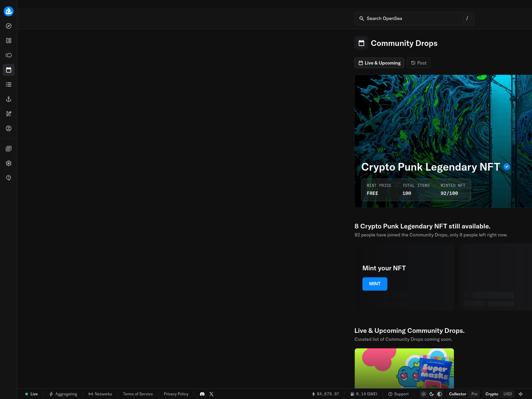This screenshot has height=399, width=532.
Task: Open Support link in footer
Action: [x=398, y=394]
